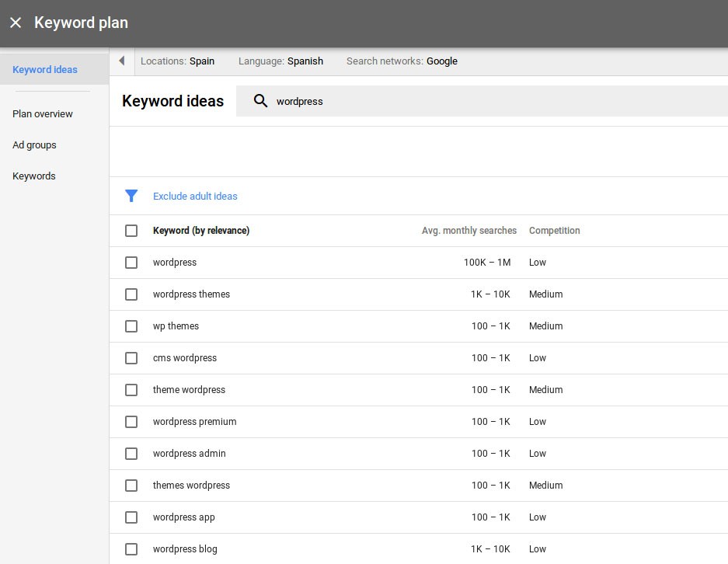Open Ad groups in the sidebar

pyautogui.click(x=34, y=145)
